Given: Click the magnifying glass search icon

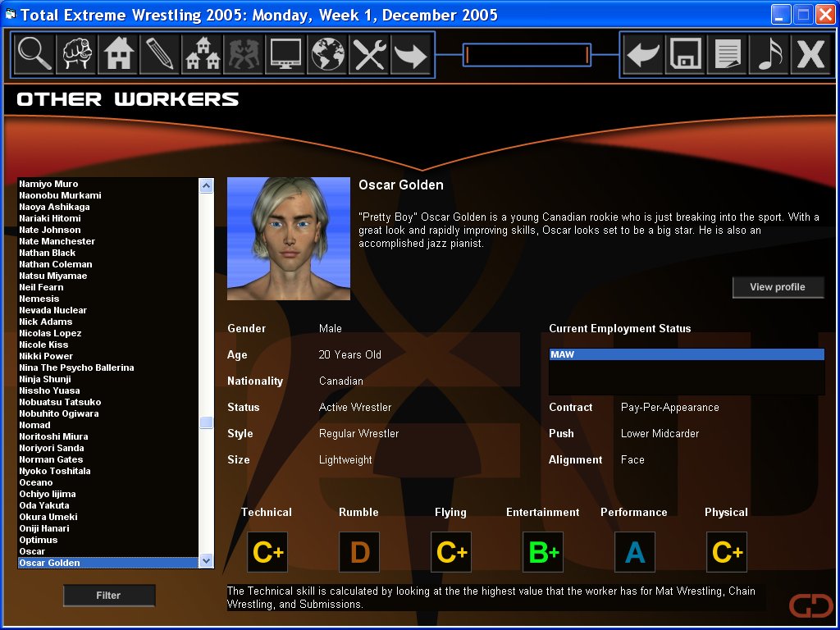Looking at the screenshot, I should (34, 54).
